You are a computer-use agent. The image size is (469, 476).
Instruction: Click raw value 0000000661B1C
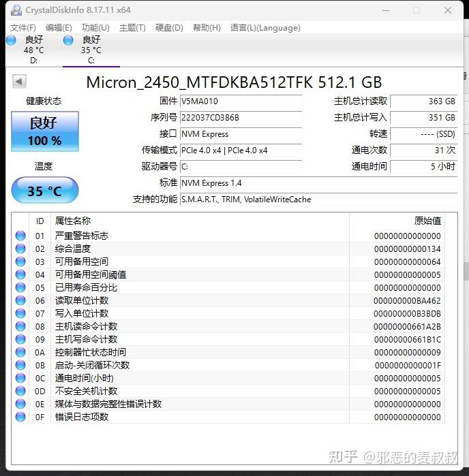pos(407,339)
